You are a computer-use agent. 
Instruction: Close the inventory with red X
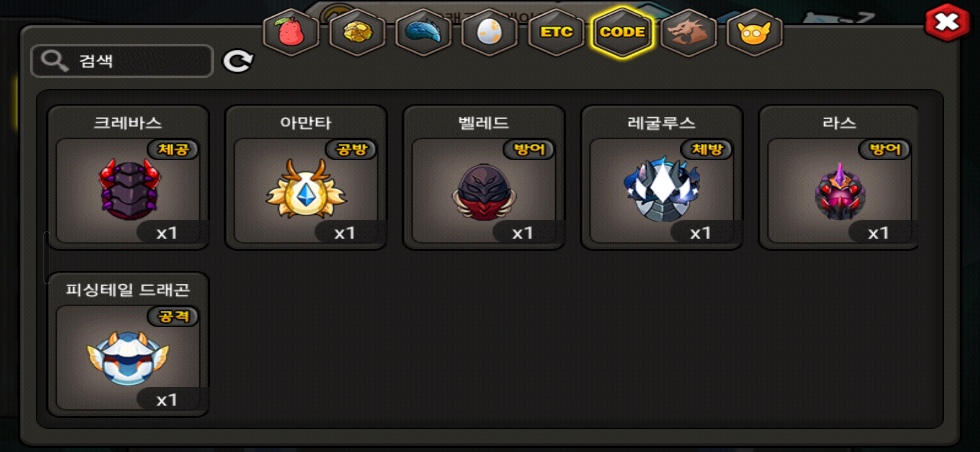click(x=947, y=22)
